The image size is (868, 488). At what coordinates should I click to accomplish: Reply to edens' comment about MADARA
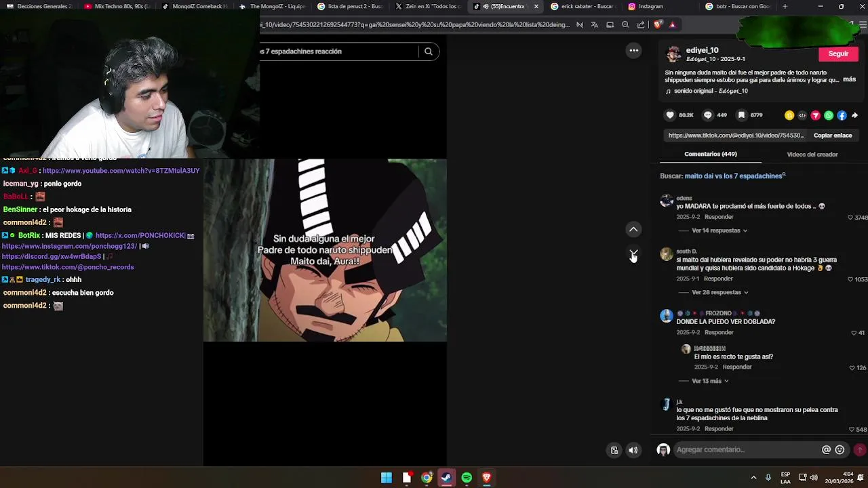719,217
